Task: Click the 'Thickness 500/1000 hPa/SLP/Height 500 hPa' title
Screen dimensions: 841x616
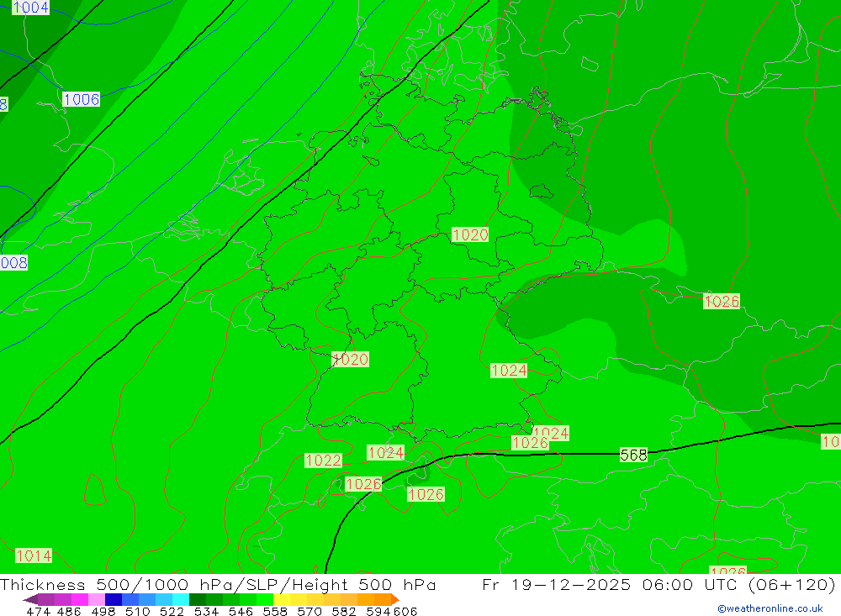Action: pyautogui.click(x=218, y=584)
